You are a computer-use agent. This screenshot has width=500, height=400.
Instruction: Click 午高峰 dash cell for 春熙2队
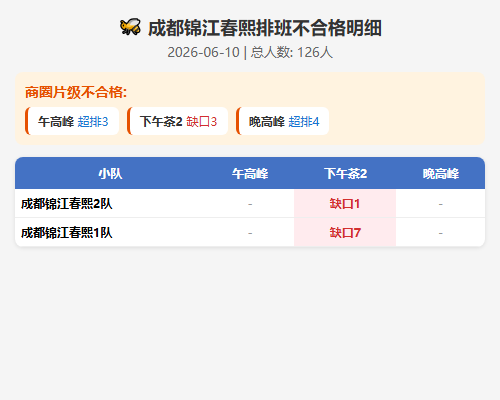pyautogui.click(x=250, y=204)
